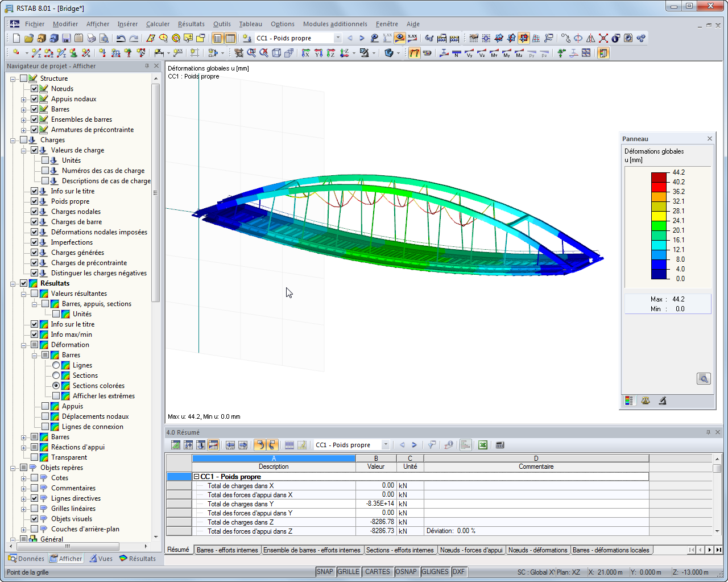Click the dark blue 4.0 color swatch in legend
Viewport: 728px width, 582px height.
click(x=659, y=274)
